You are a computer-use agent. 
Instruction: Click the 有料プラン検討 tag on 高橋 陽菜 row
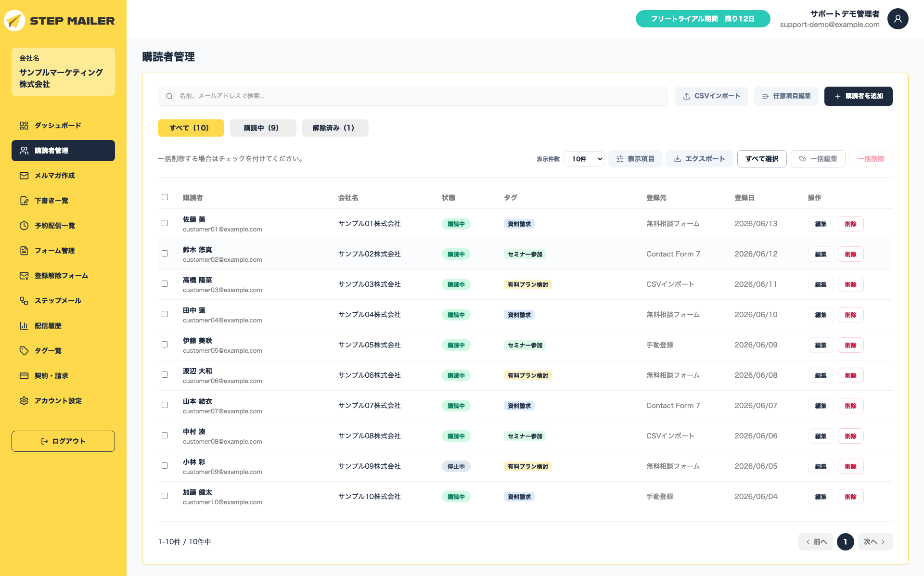pyautogui.click(x=527, y=284)
